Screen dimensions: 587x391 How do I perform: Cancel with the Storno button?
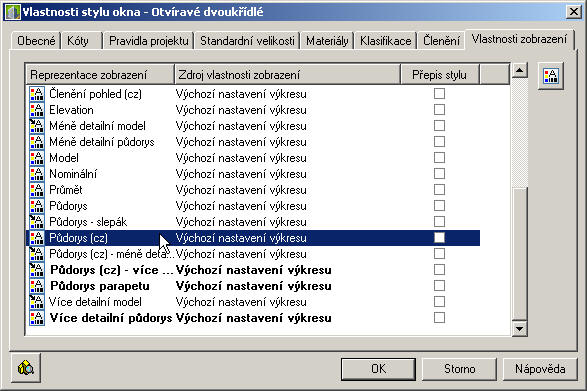pos(459,369)
